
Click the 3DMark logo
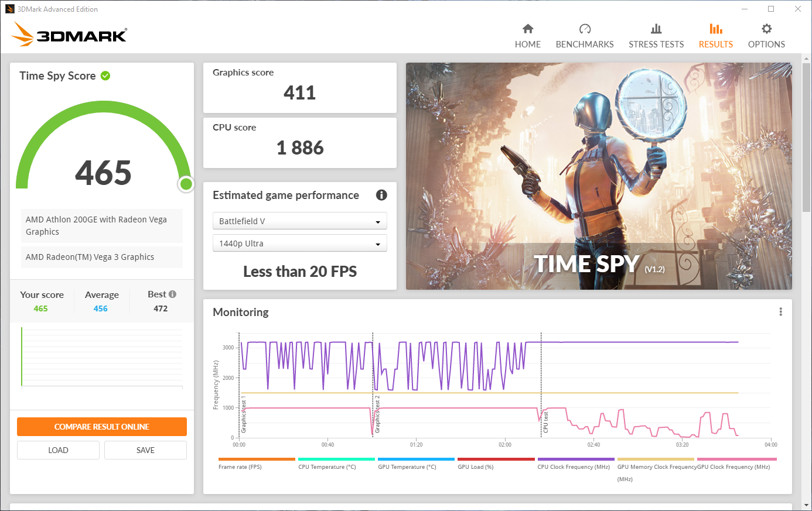coord(69,33)
